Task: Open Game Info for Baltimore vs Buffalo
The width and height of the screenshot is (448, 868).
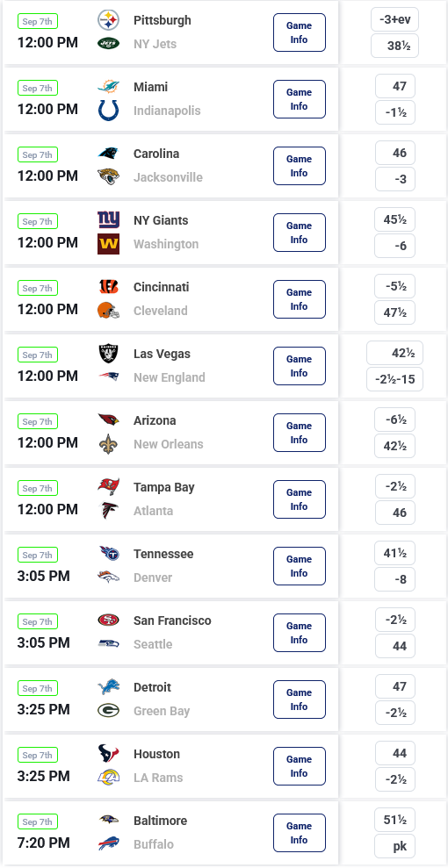Action: 299,833
